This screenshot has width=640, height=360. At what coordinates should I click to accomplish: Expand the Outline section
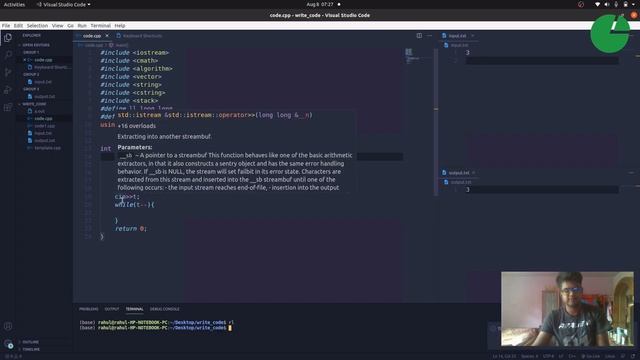[x=31, y=342]
